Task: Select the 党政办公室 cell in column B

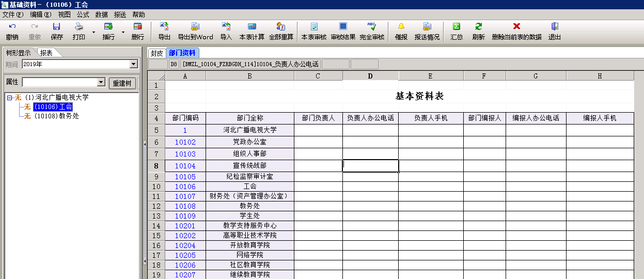Action: (x=250, y=142)
